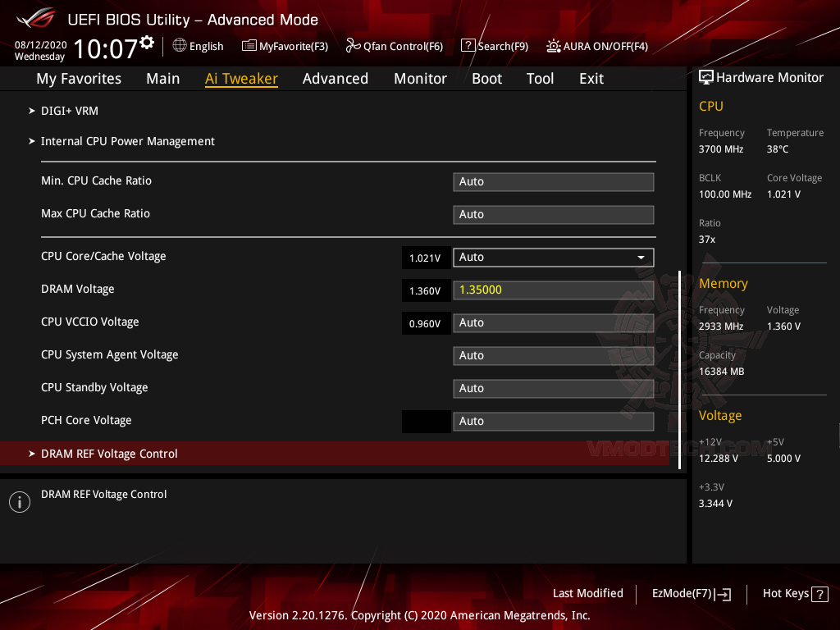Go to the Monitor tab
The image size is (840, 630).
coord(420,79)
